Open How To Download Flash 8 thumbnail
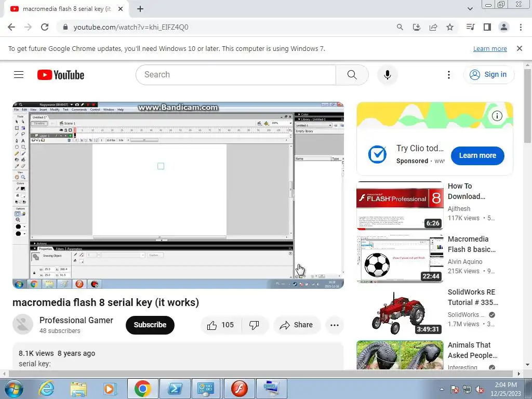This screenshot has width=532, height=399. (x=400, y=206)
